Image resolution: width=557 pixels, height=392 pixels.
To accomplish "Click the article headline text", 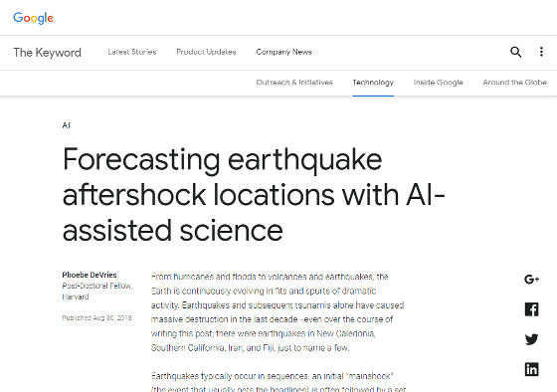I will [x=254, y=195].
